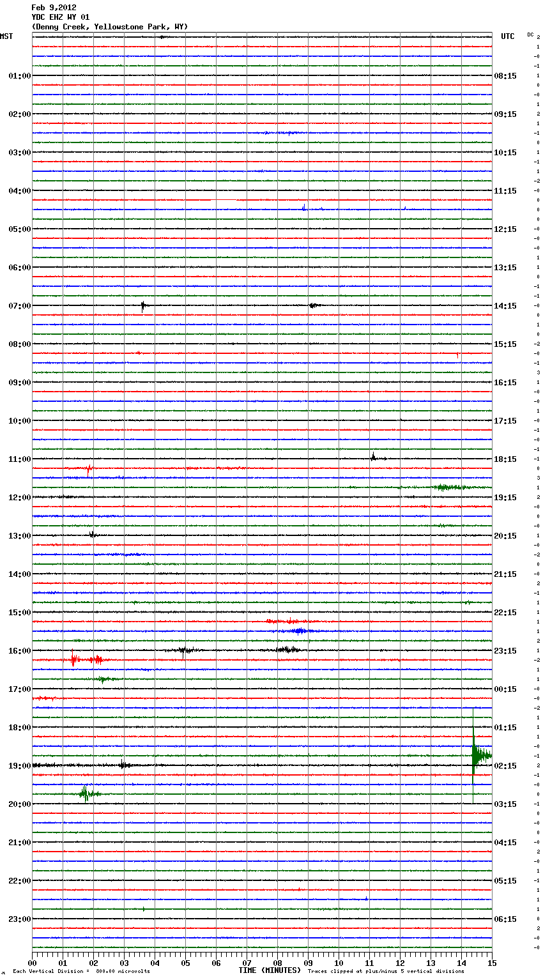Click minute '15' on the bottom axis

(x=492, y=963)
